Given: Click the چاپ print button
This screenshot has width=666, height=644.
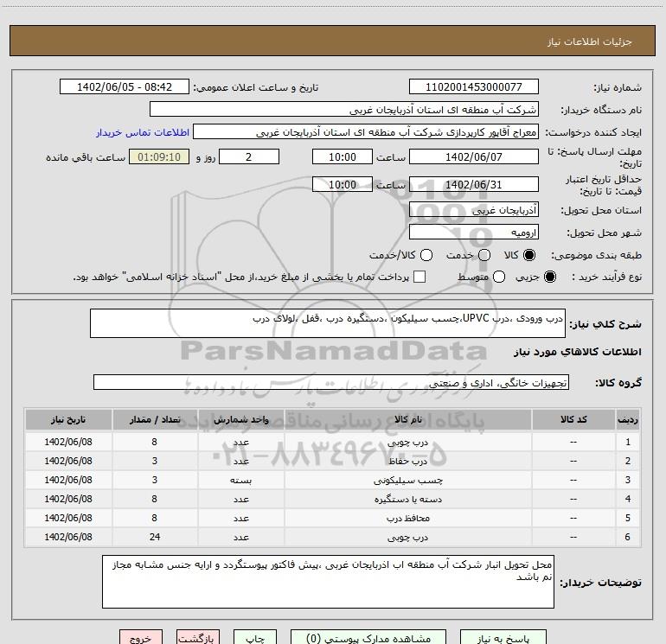Looking at the screenshot, I should coord(255,638).
